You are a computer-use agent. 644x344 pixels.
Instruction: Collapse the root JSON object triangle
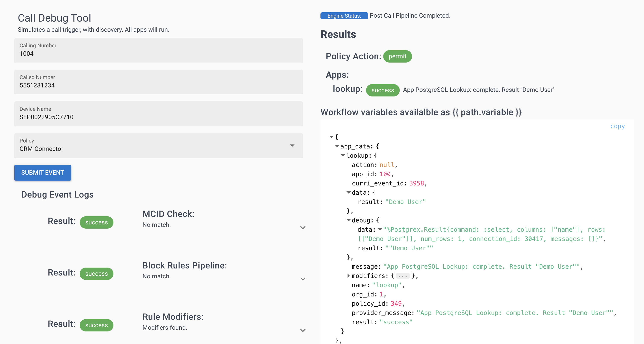331,137
